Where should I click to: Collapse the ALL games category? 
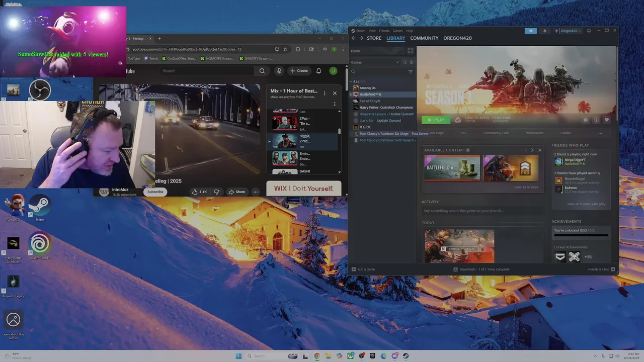click(x=352, y=81)
